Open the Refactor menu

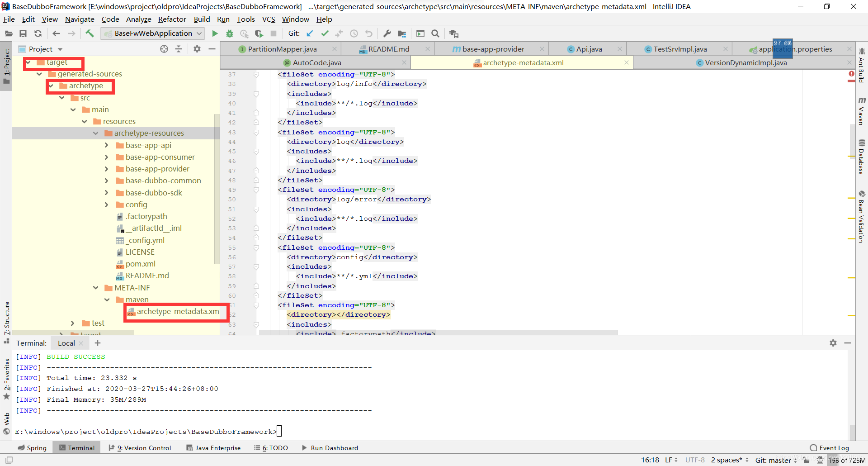(172, 19)
